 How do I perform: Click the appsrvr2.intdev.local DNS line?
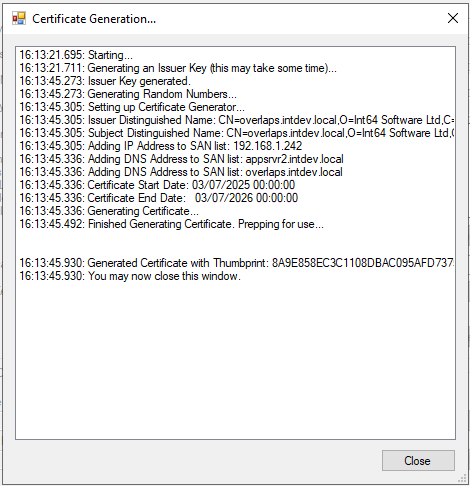click(x=181, y=159)
